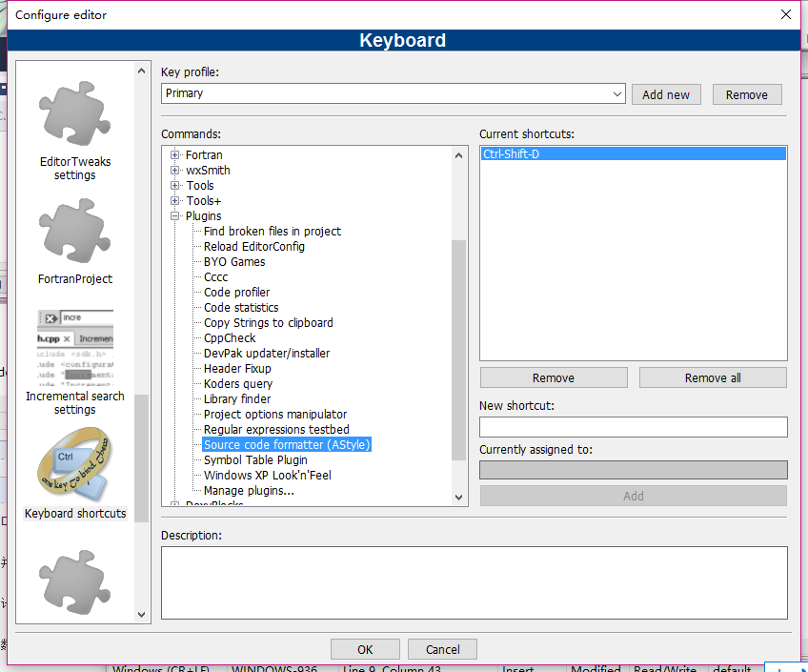Click the sidebar scroll up arrow

point(141,71)
